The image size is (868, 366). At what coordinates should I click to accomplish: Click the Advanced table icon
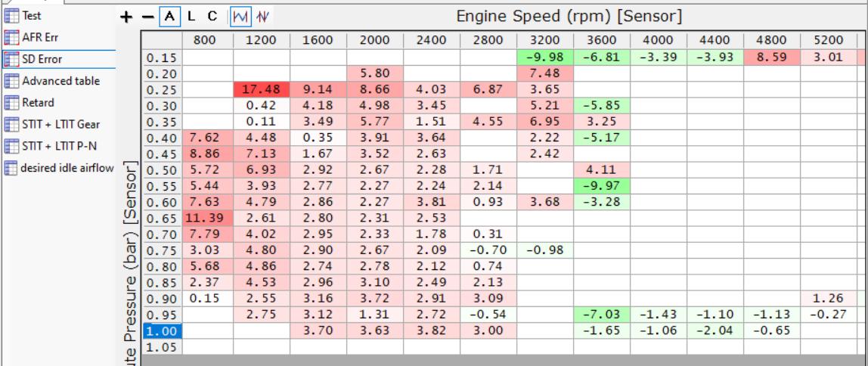tap(11, 81)
